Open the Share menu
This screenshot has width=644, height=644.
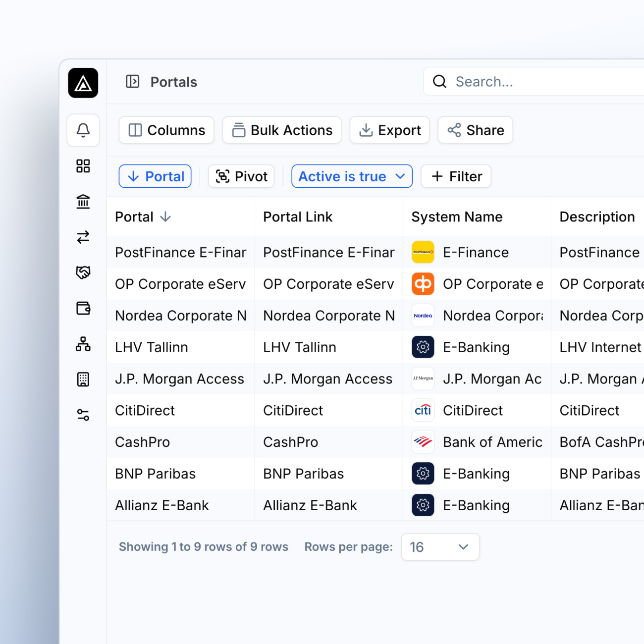pyautogui.click(x=475, y=130)
